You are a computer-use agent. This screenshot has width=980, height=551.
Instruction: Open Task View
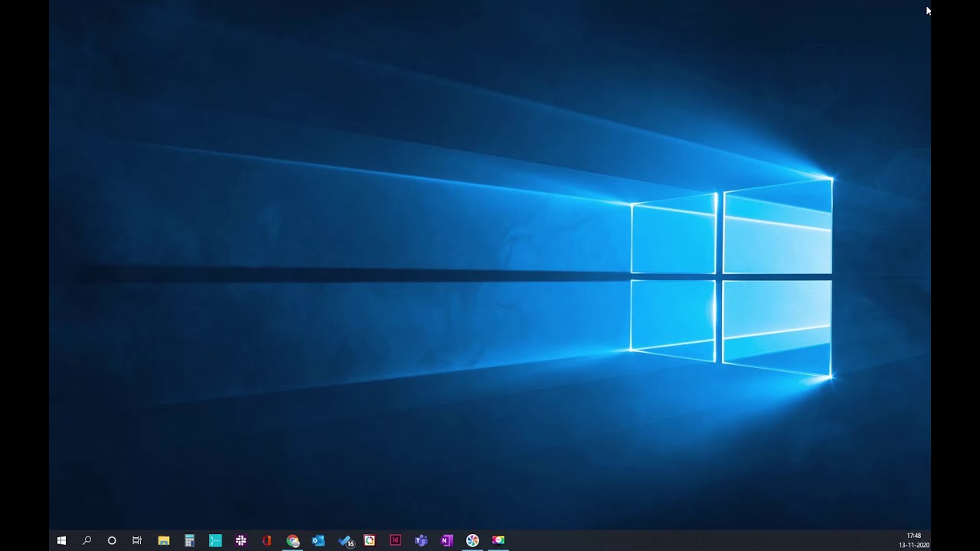point(137,540)
